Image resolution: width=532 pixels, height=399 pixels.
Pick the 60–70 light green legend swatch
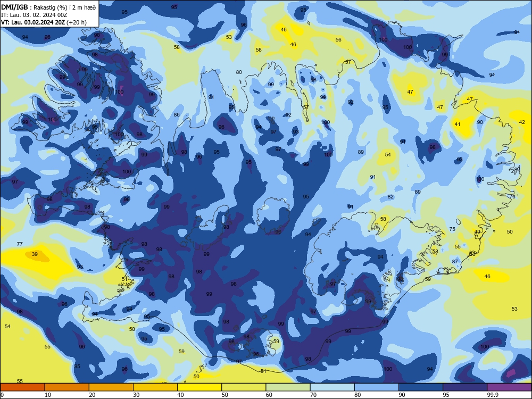(288, 387)
